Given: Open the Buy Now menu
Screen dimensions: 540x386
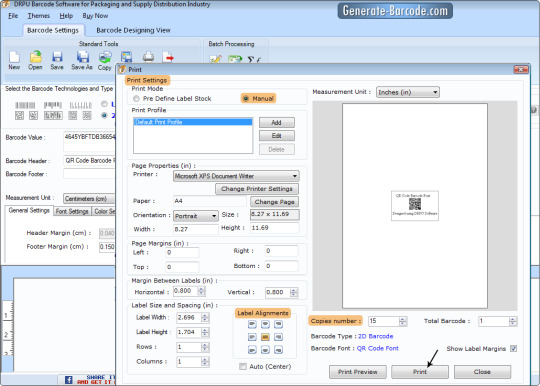Looking at the screenshot, I should pyautogui.click(x=95, y=16).
